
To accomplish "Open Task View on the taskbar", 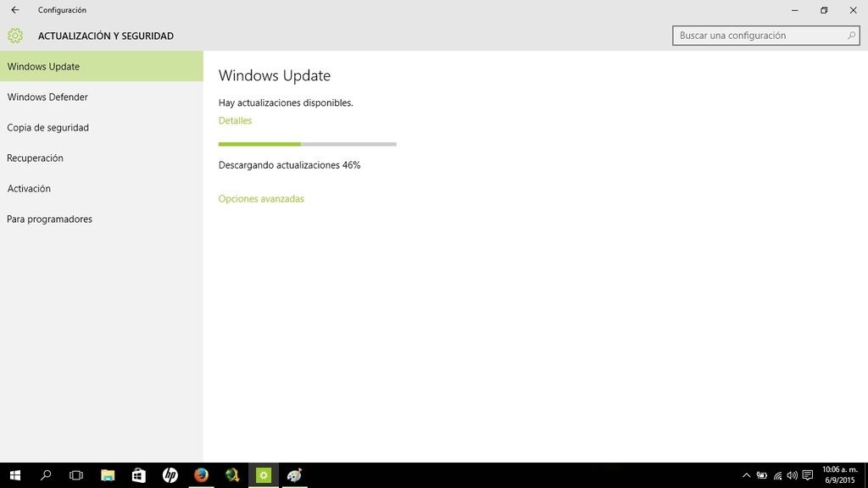I will coord(76,475).
